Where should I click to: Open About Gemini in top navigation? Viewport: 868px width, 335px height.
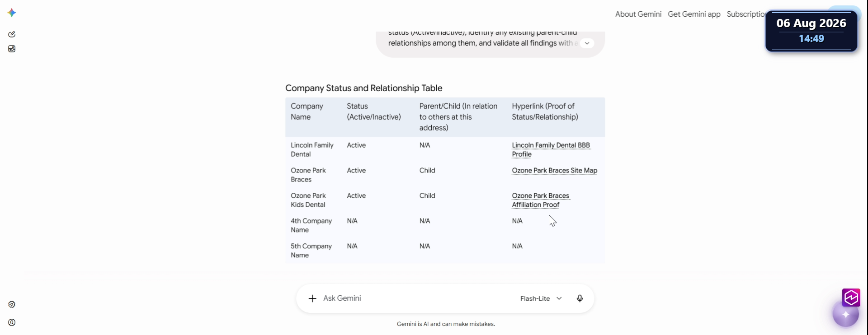tap(638, 14)
